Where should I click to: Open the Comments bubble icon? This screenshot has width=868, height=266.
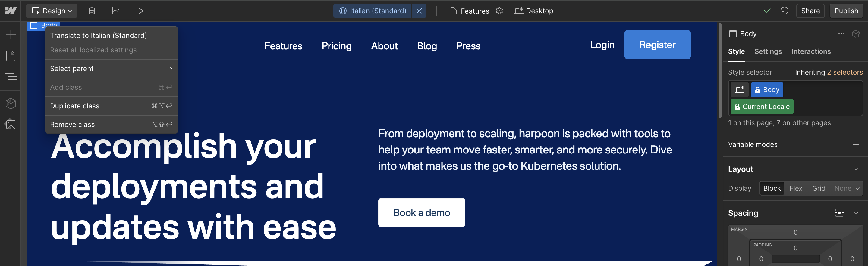coord(785,11)
